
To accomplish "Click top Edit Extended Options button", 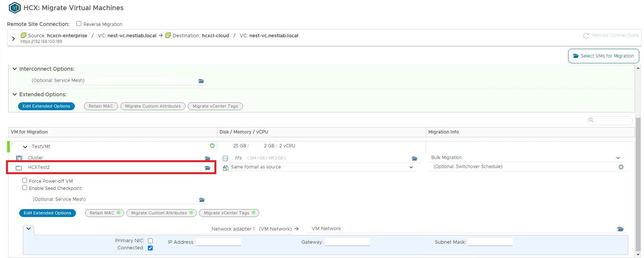I will coord(46,106).
